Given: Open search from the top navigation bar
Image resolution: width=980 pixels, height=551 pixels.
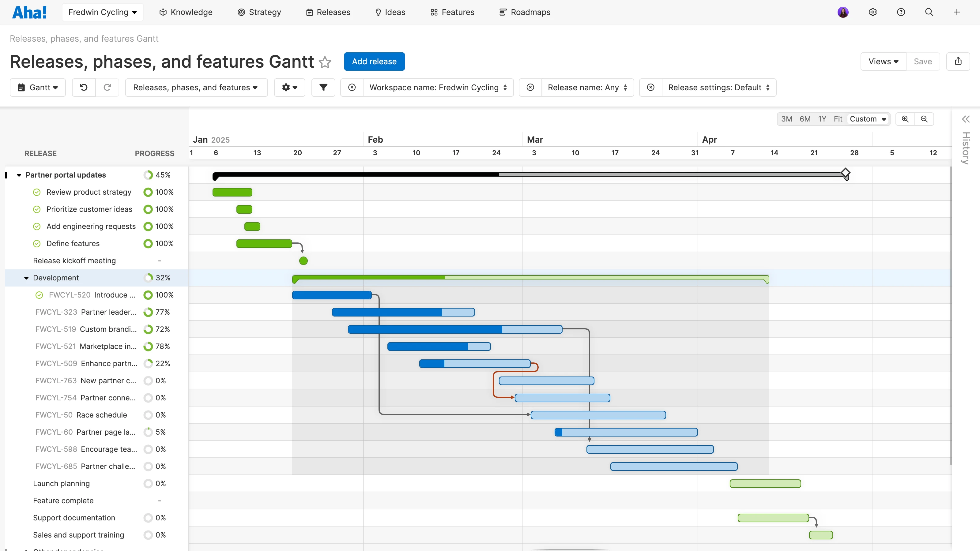Looking at the screenshot, I should pyautogui.click(x=929, y=12).
